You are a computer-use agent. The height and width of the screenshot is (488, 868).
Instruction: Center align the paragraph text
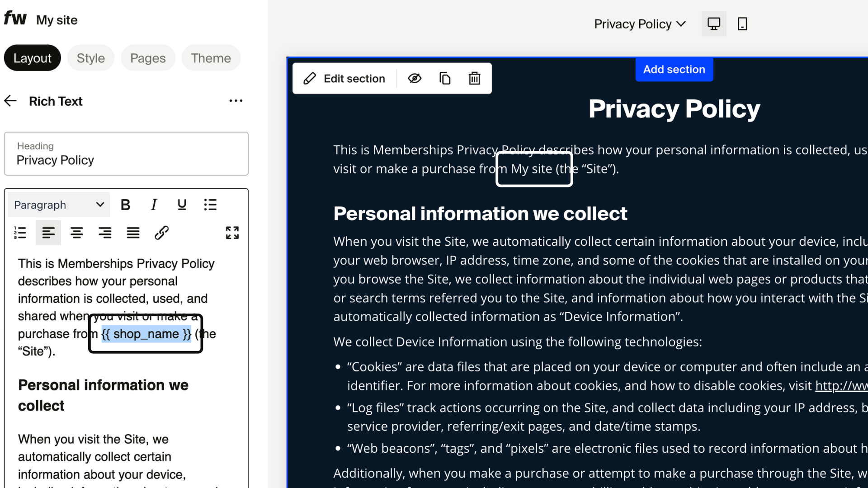pyautogui.click(x=76, y=233)
